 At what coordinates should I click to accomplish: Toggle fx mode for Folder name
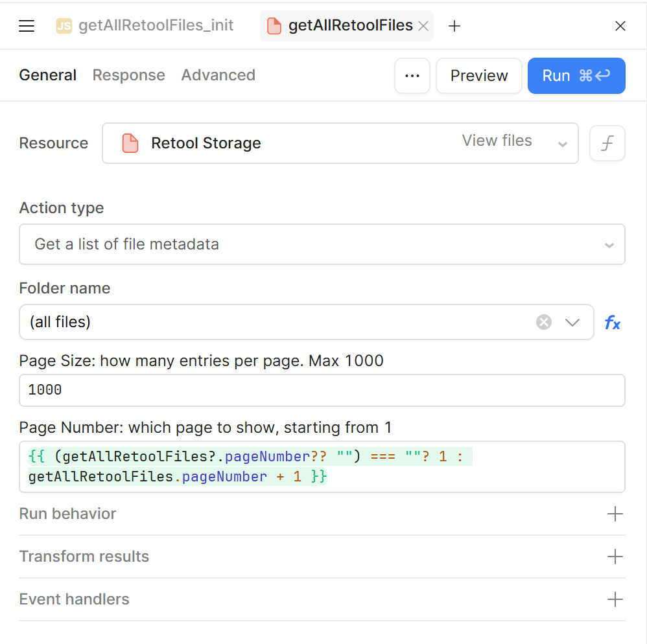click(x=613, y=323)
